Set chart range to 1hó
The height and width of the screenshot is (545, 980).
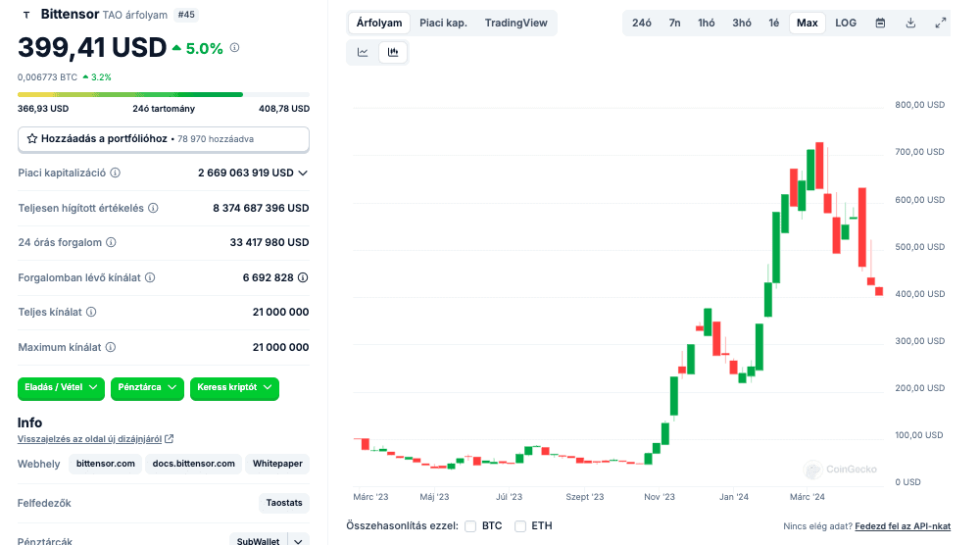[707, 24]
